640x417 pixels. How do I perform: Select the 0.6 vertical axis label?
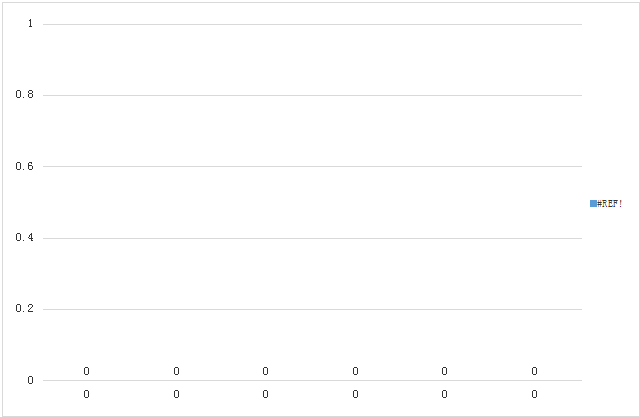click(24, 166)
